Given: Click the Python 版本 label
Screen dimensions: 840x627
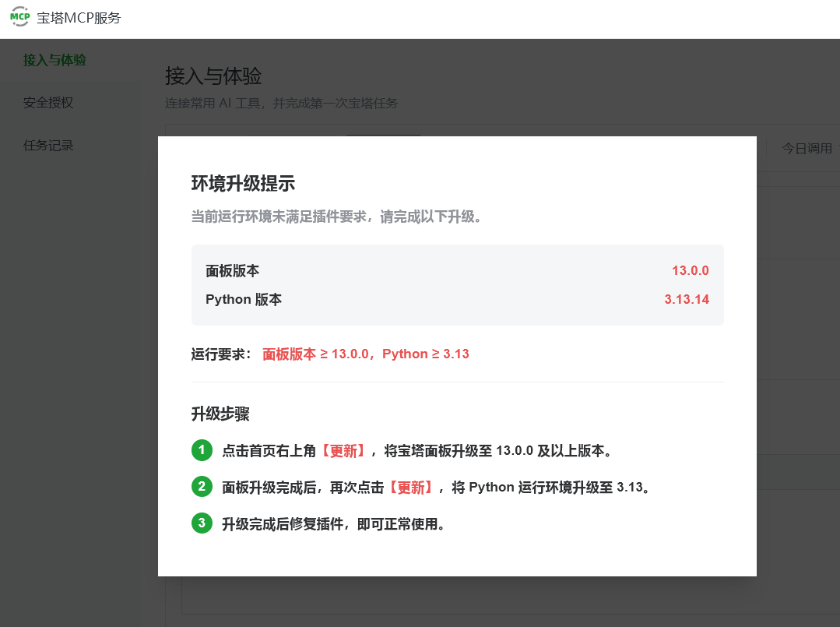Looking at the screenshot, I should point(244,299).
